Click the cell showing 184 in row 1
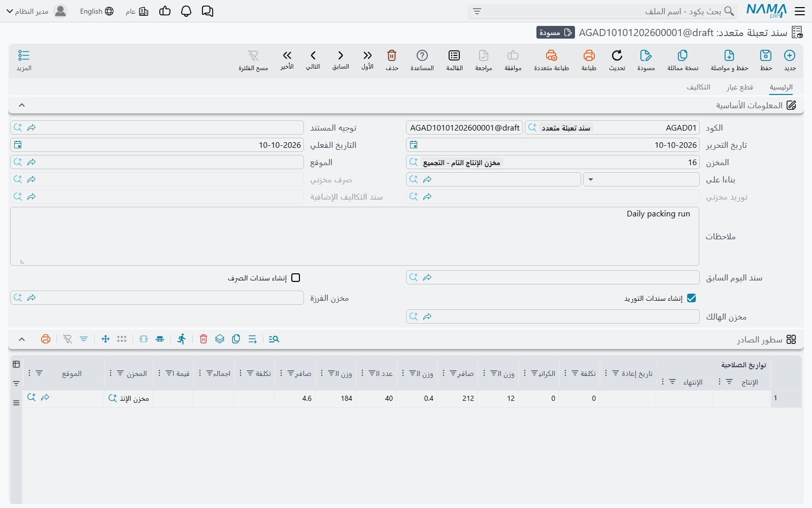Viewport: 812px width, 508px height. [x=335, y=398]
